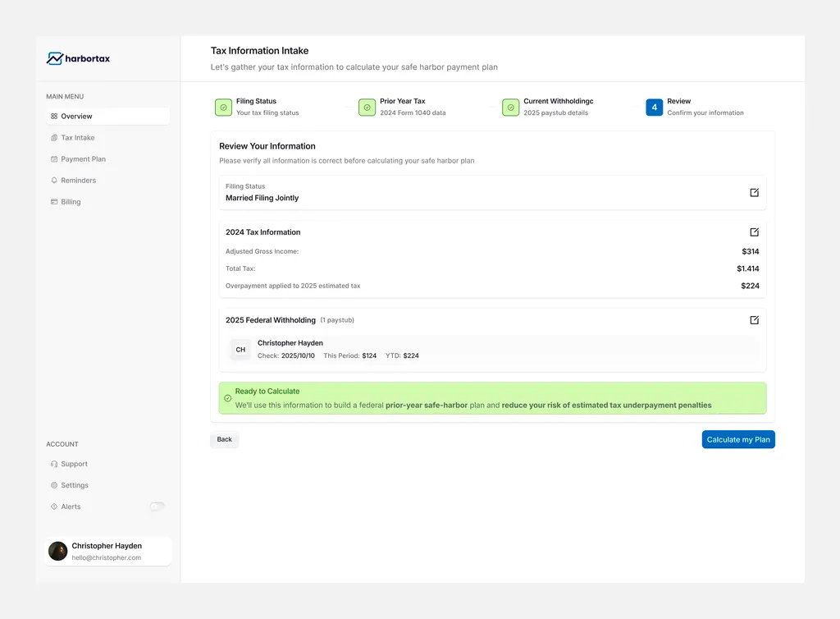Click the Support headset icon
840x619 pixels.
54,464
